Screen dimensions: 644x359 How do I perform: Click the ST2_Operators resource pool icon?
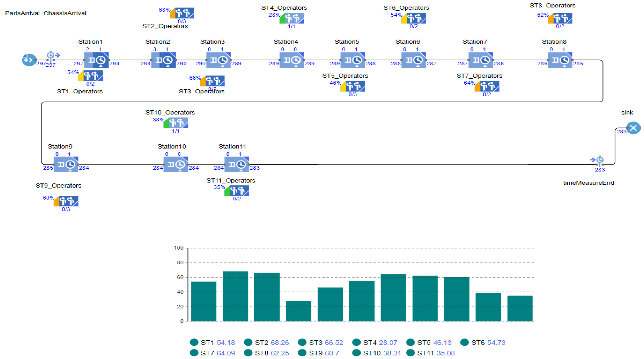[184, 13]
